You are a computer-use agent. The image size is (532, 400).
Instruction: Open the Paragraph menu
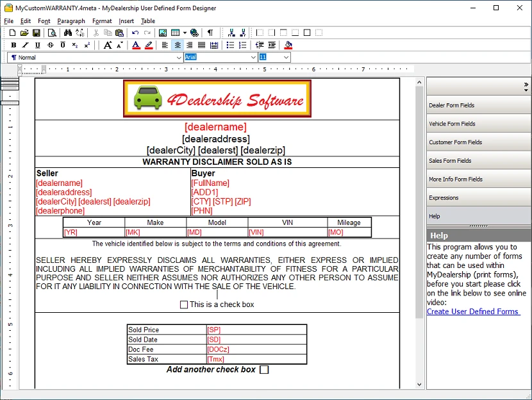coord(71,21)
